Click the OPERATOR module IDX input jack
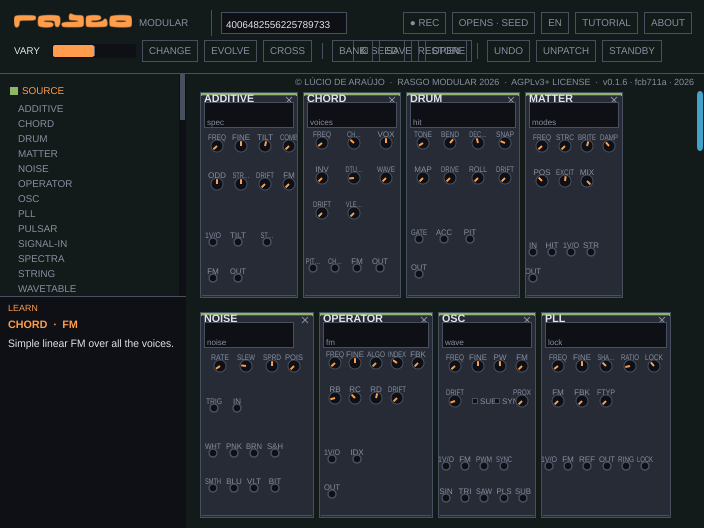This screenshot has width=704, height=528. click(357, 459)
